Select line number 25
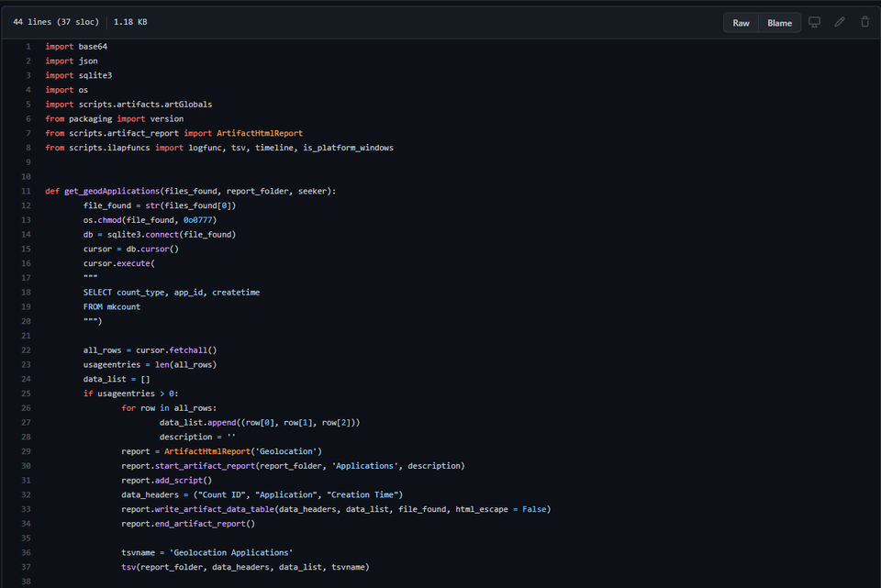The width and height of the screenshot is (881, 588). pos(26,394)
